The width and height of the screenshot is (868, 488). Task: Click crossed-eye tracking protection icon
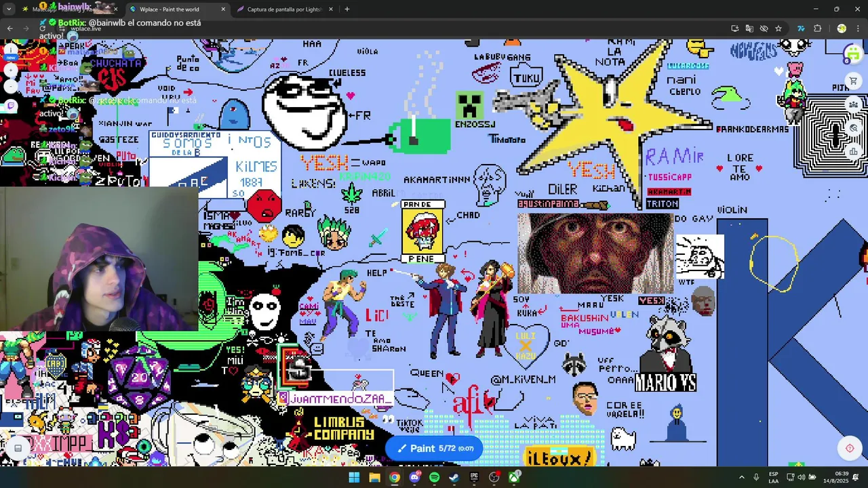point(764,28)
